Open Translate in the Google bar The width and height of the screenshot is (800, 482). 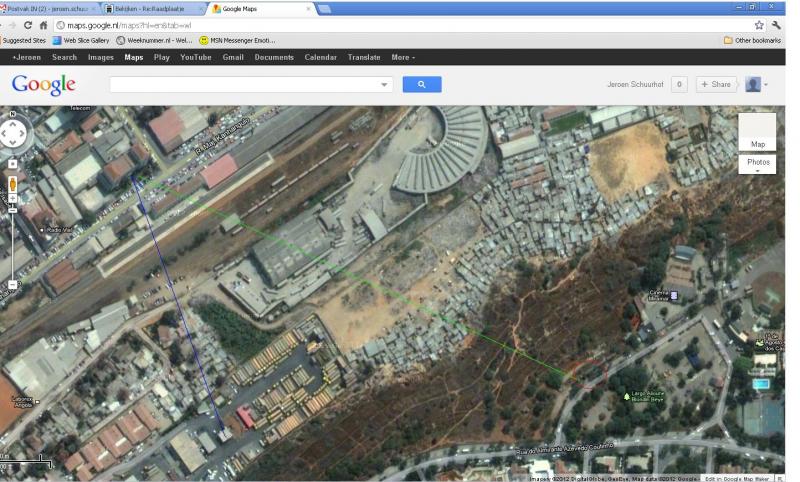click(x=364, y=57)
